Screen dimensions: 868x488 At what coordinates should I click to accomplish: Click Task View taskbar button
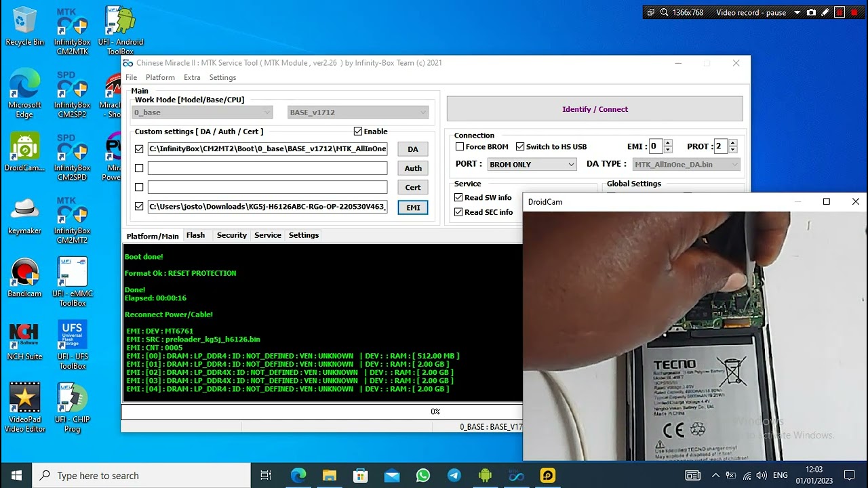tap(266, 475)
